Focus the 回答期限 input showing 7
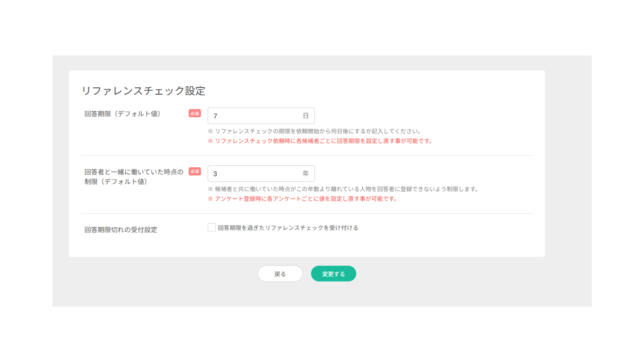 254,116
